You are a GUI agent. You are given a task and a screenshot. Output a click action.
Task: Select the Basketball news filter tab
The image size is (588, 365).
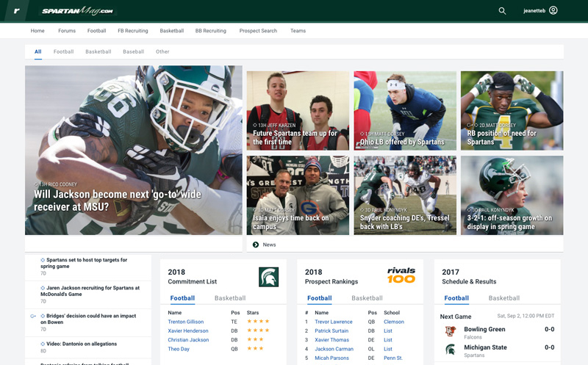[98, 51]
